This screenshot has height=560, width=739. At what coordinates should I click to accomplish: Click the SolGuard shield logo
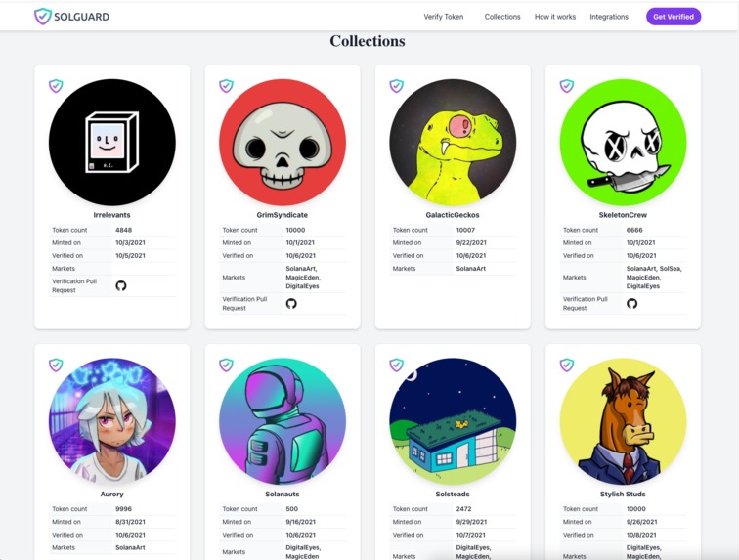[x=42, y=17]
